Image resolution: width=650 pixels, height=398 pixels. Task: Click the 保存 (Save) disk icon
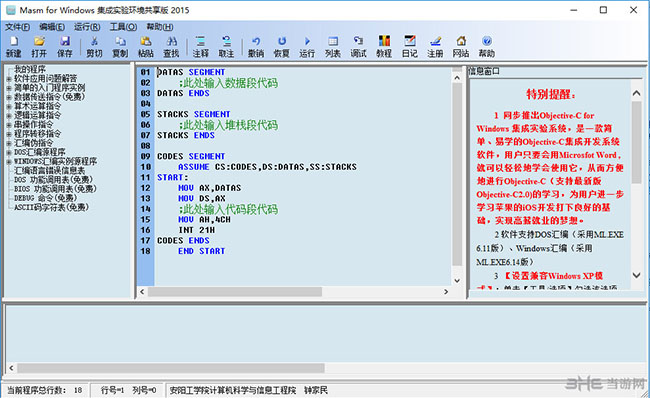click(x=65, y=46)
